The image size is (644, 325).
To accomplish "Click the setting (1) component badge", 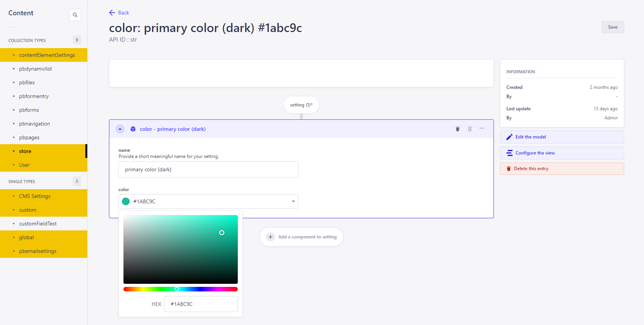I will [301, 105].
